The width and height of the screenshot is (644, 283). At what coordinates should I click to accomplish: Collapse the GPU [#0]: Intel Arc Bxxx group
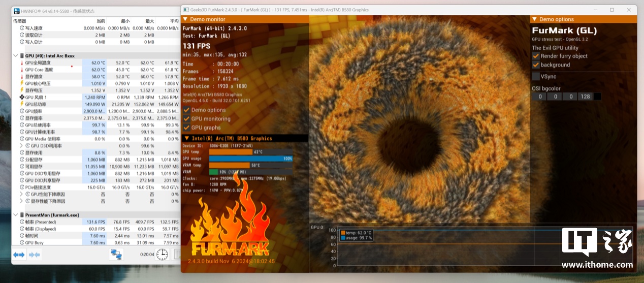point(15,55)
